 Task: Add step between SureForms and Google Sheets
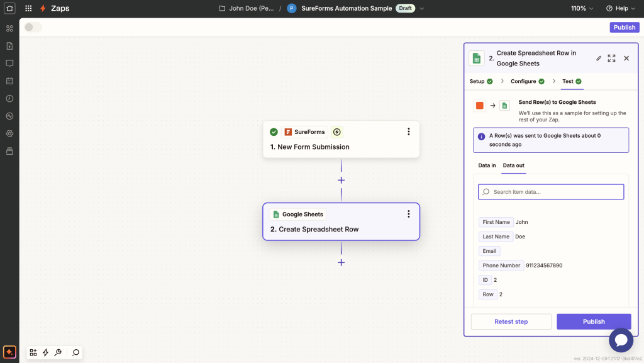pos(341,180)
